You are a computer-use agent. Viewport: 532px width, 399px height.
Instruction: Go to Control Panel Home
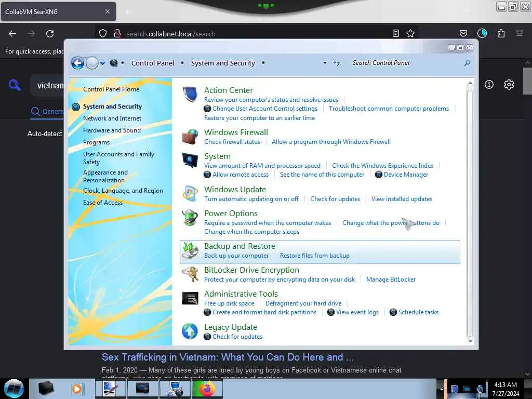(x=111, y=89)
